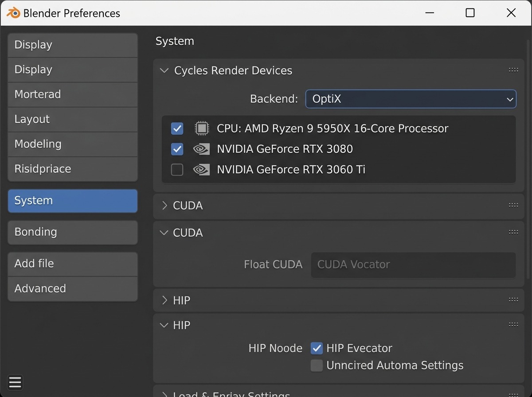Click the grip dots of Cycles Render Devices panel

coord(513,70)
